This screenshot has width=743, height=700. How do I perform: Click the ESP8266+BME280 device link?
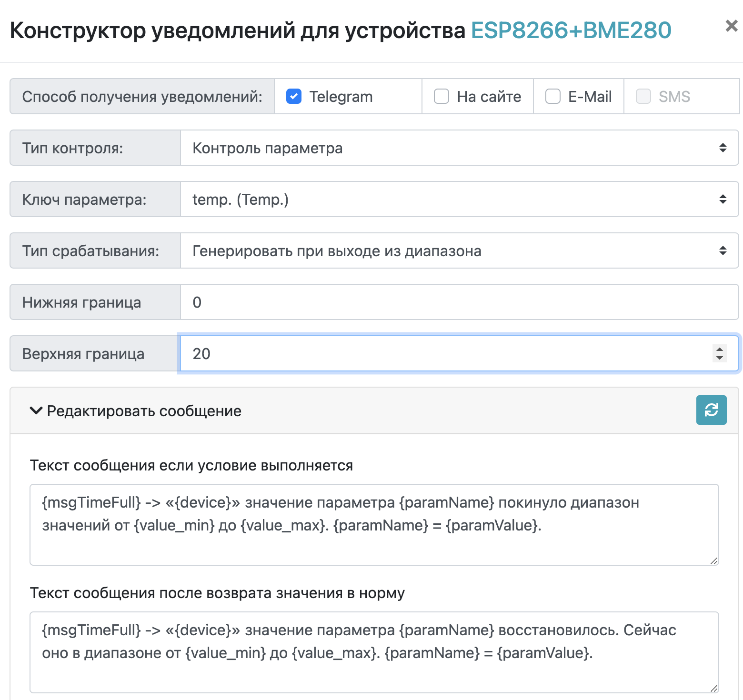(571, 30)
